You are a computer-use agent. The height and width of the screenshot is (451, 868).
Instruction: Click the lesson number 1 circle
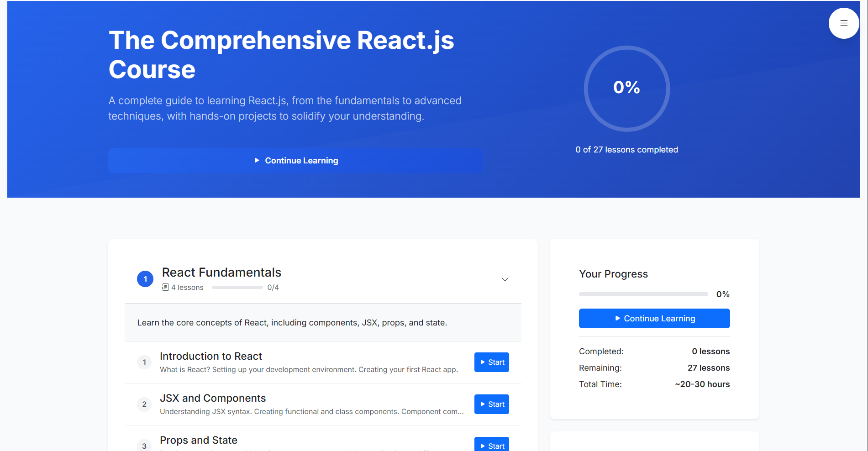click(144, 362)
